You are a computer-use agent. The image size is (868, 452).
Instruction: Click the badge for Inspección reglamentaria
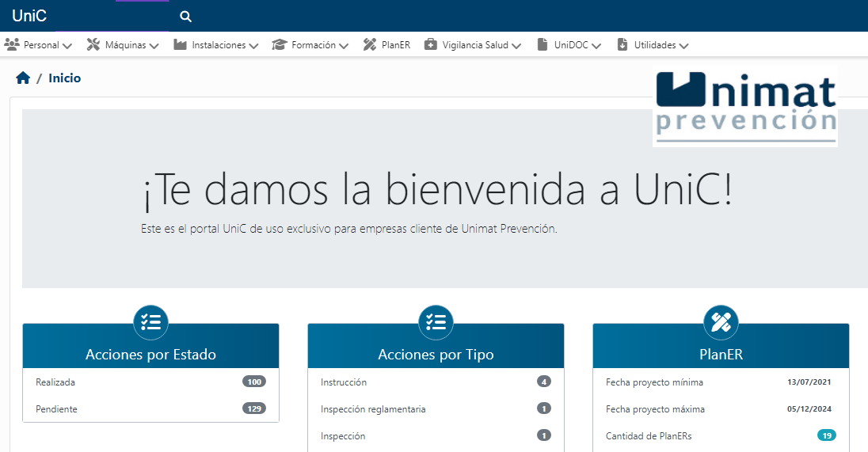[543, 408]
